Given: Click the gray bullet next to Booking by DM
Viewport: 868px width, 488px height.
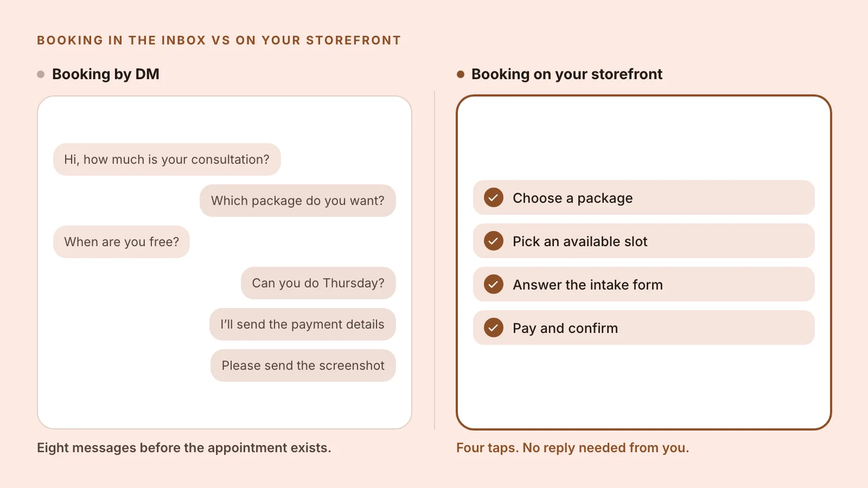Looking at the screenshot, I should pos(41,74).
